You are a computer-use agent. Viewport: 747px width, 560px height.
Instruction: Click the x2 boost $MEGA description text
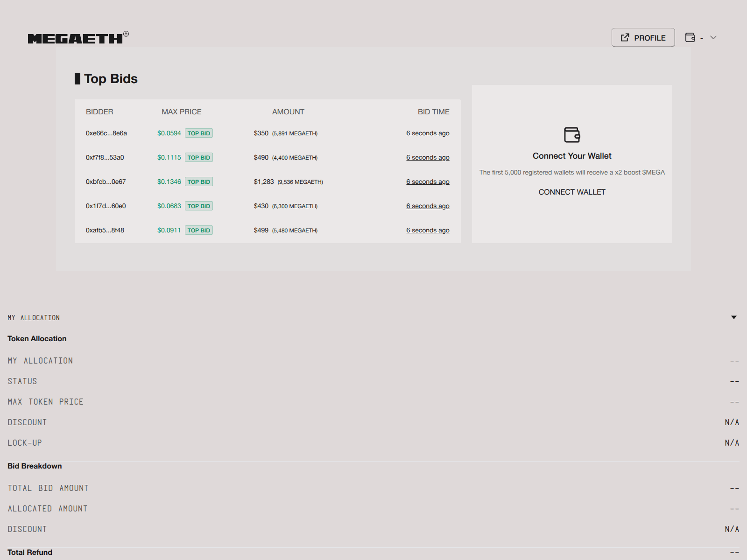[572, 172]
